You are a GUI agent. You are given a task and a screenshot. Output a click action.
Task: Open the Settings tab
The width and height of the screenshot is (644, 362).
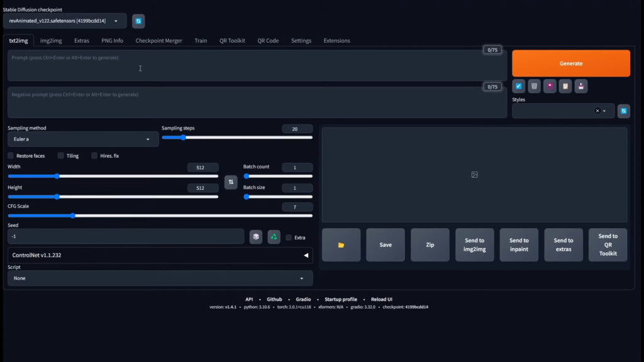click(x=301, y=40)
